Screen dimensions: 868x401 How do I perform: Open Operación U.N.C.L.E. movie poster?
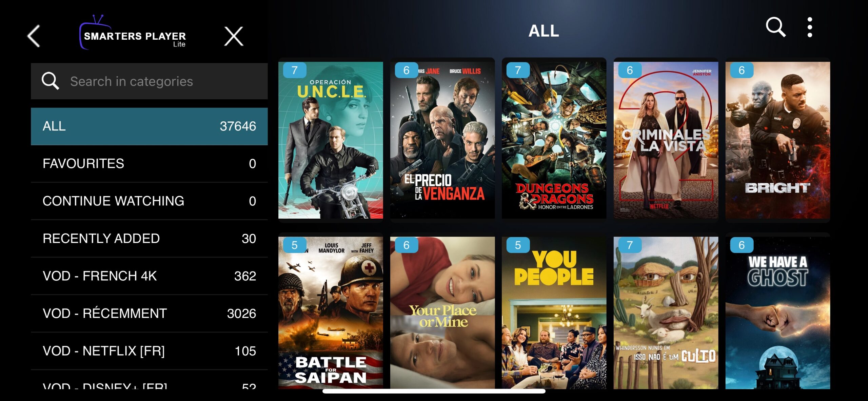[x=331, y=140]
